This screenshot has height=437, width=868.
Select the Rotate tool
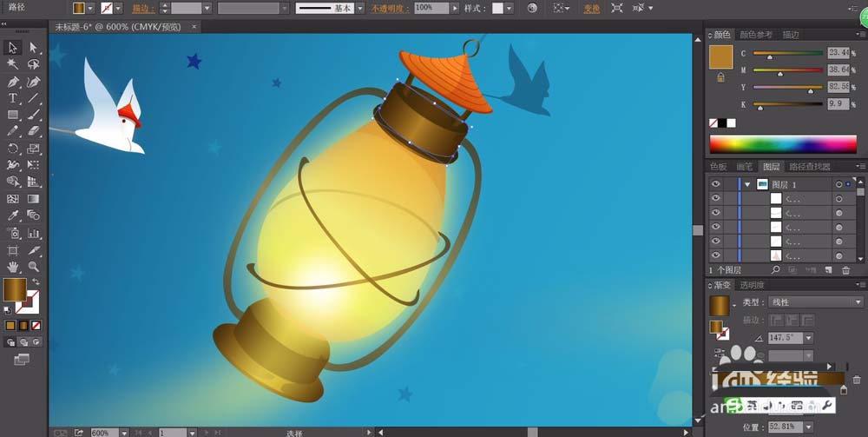coord(13,149)
